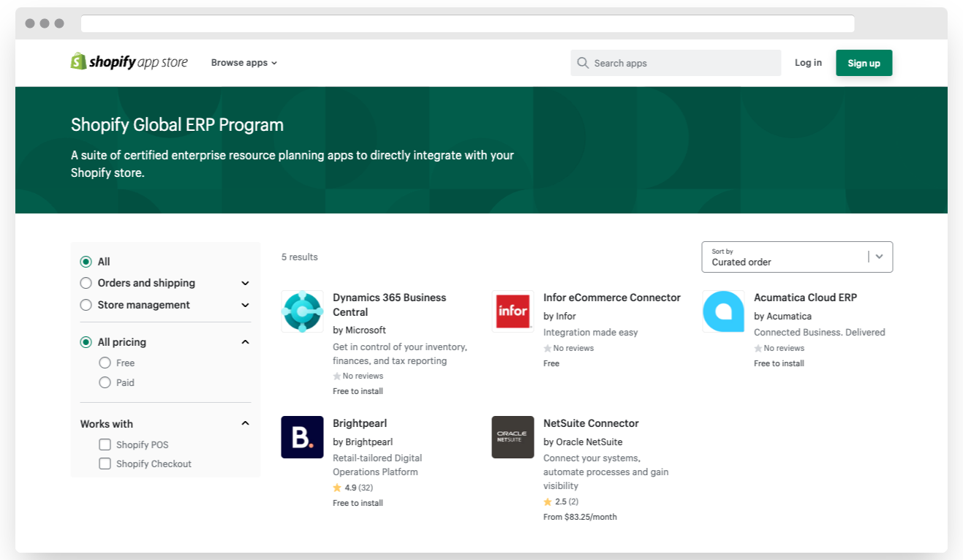Screen dimensions: 963x560
Task: Select the Free pricing radio button
Action: 105,363
